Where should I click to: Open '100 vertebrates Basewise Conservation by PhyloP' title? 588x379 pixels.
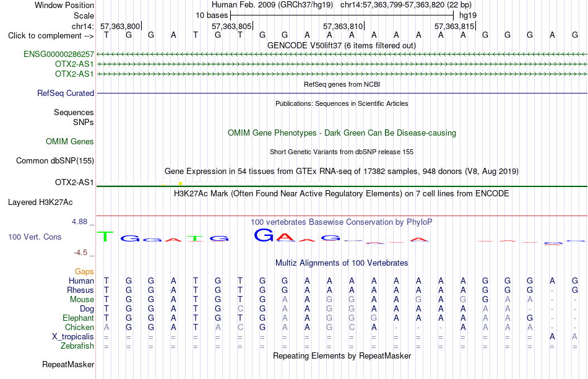click(342, 222)
